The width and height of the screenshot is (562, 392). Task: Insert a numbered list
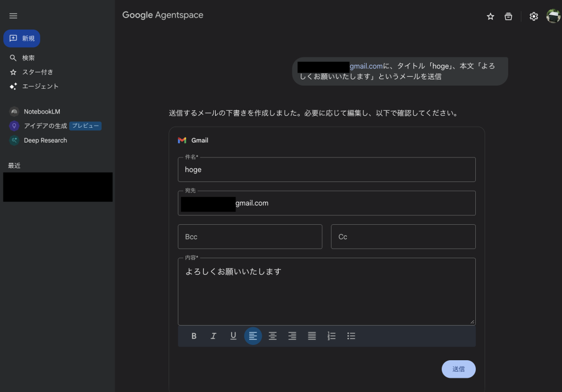(331, 336)
